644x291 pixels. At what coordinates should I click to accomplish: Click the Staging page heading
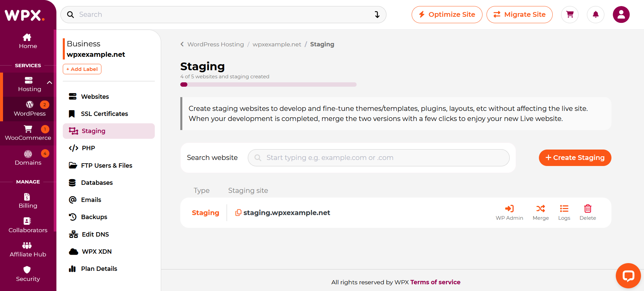pos(202,67)
